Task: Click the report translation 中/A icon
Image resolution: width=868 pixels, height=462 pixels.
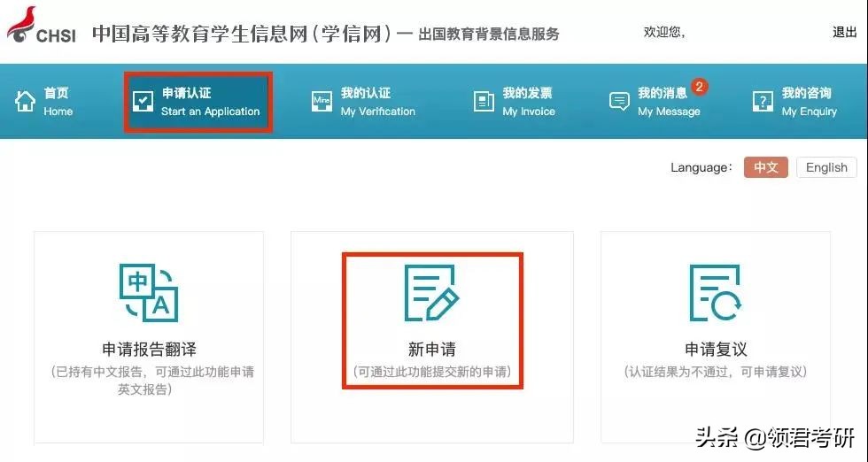Action: tap(149, 293)
